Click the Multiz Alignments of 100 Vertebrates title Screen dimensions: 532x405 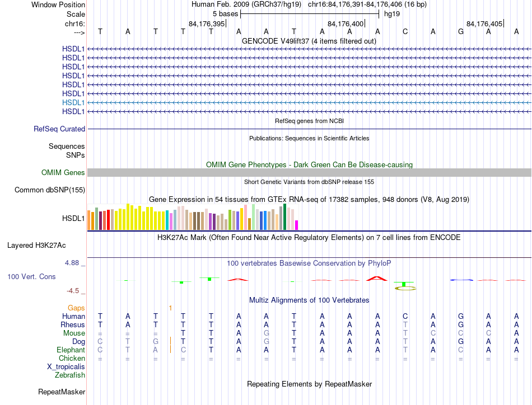point(309,300)
